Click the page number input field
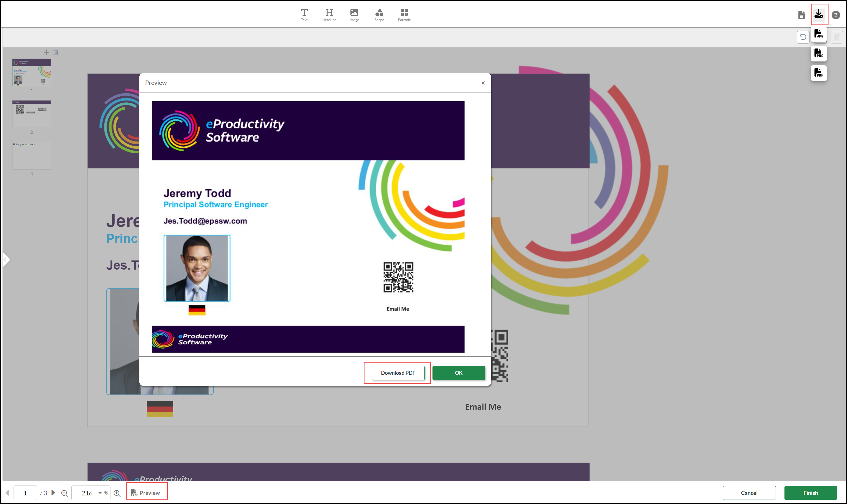This screenshot has height=504, width=847. click(x=25, y=493)
